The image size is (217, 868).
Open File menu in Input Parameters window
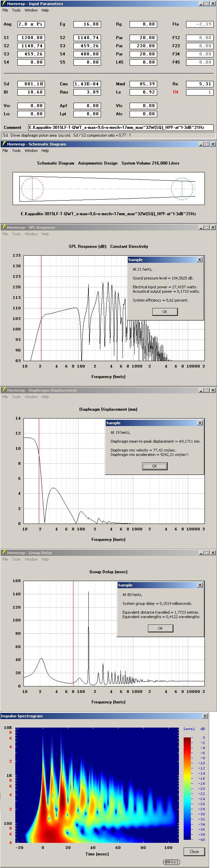(5, 10)
